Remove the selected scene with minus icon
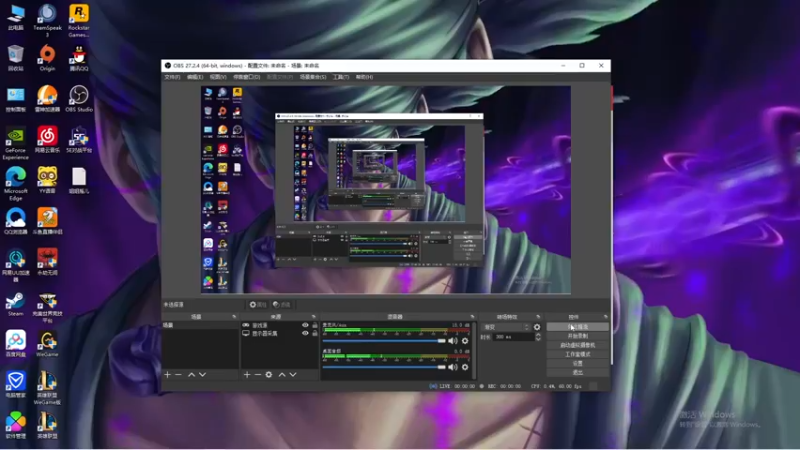 (x=178, y=374)
